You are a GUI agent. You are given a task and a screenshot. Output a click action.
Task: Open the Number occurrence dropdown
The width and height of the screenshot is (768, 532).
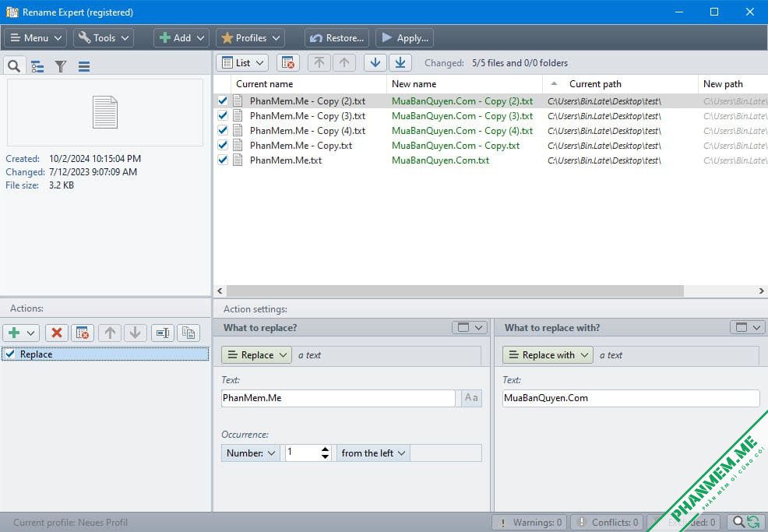tap(250, 453)
